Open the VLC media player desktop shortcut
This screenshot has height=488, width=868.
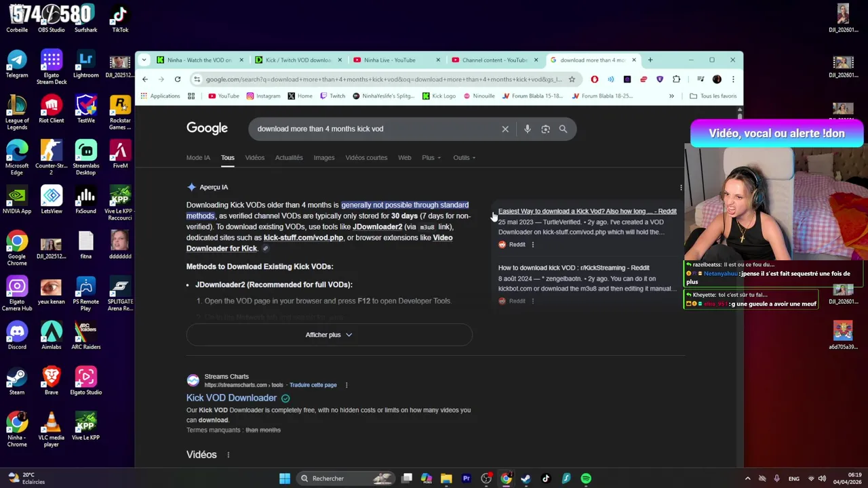pos(52,430)
